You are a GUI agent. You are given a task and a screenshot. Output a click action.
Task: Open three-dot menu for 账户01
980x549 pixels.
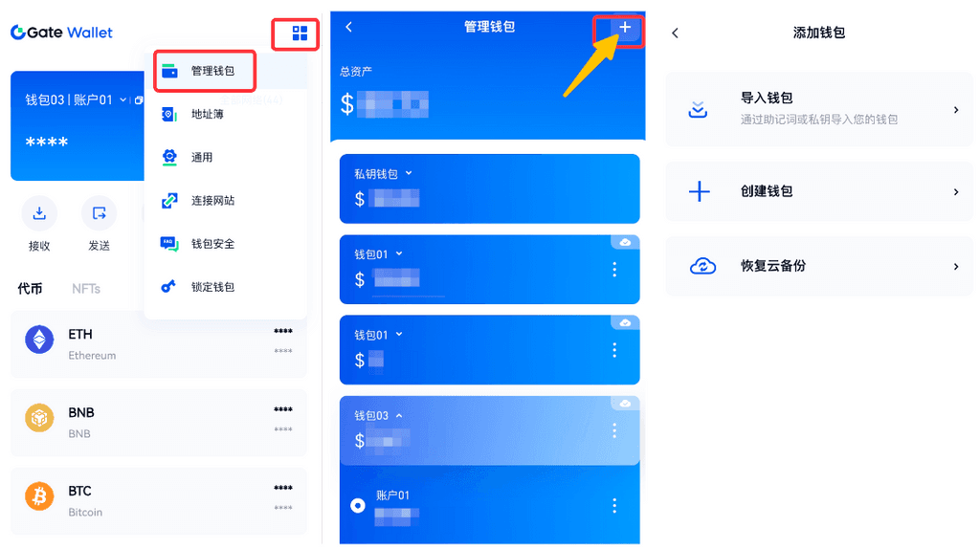pyautogui.click(x=614, y=505)
